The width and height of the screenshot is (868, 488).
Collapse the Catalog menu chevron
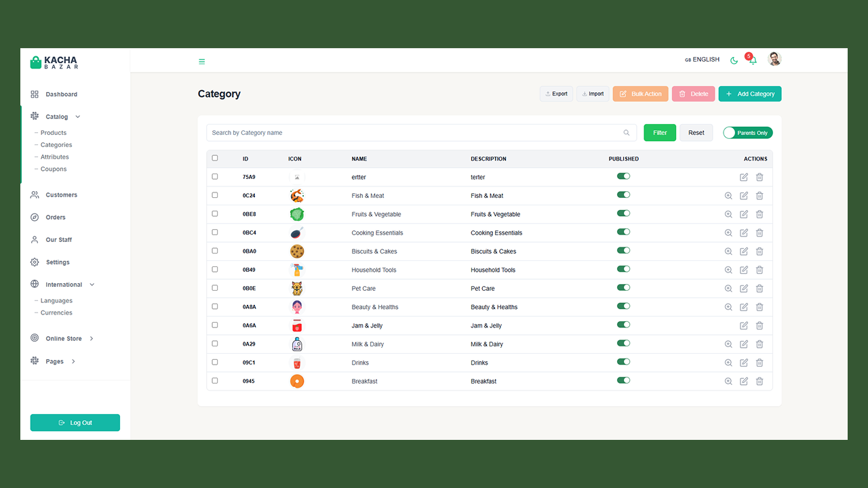click(78, 117)
